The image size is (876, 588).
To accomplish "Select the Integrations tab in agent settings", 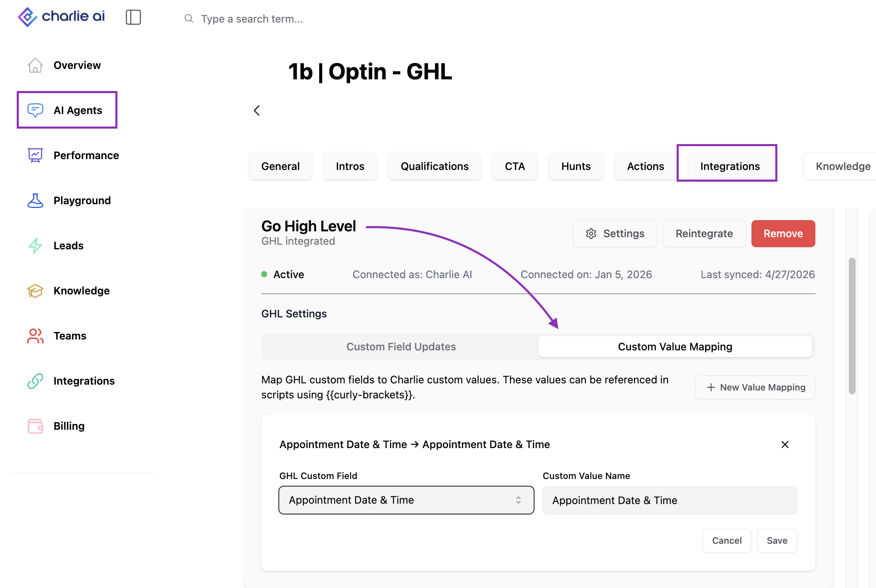I will click(x=730, y=166).
